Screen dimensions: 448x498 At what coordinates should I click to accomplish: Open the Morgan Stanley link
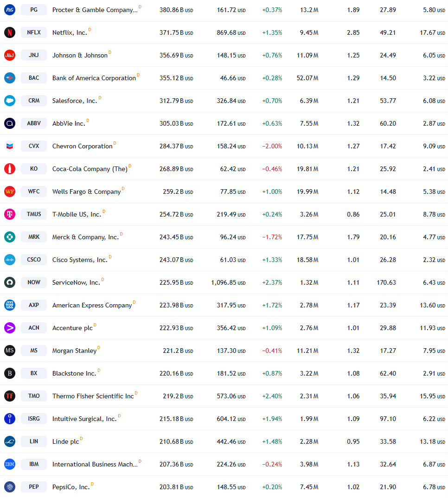pos(74,351)
